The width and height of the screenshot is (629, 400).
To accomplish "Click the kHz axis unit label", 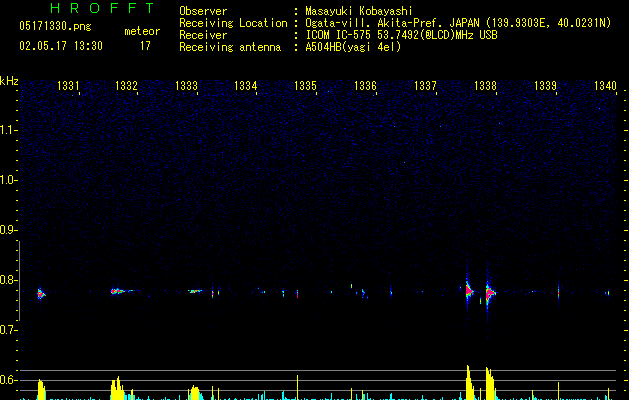I will pos(9,81).
